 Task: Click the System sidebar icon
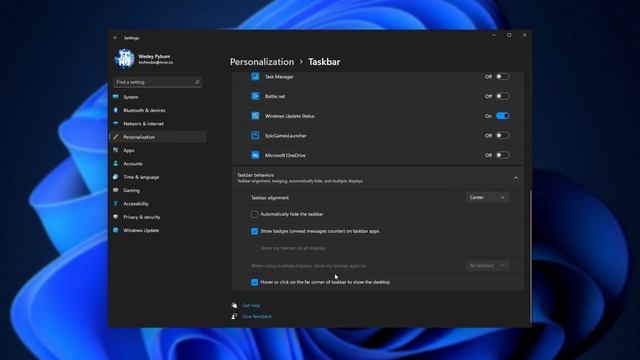coord(116,97)
